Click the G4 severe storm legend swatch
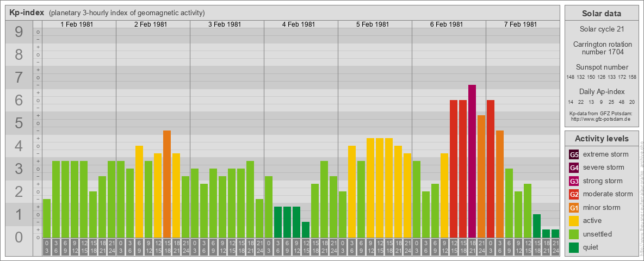The image size is (644, 261). click(574, 168)
